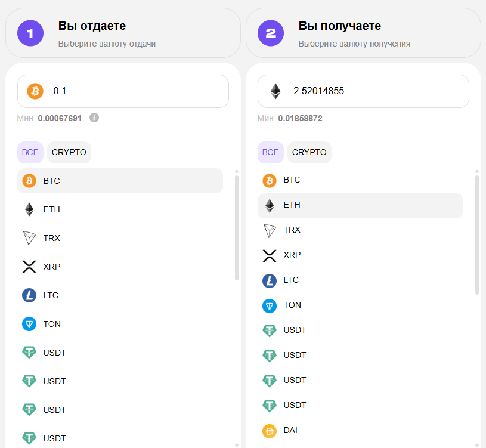
Task: Click the first USDT icon in the receive list
Action: point(270,331)
